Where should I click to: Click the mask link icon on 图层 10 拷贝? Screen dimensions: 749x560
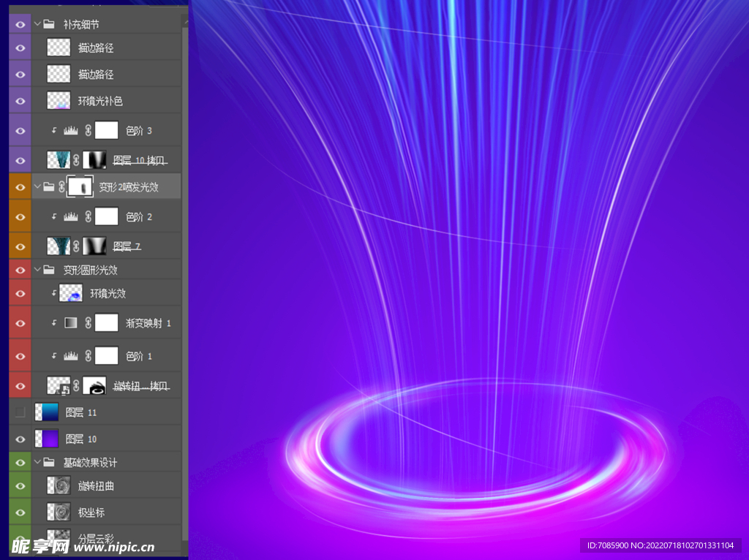coord(76,159)
